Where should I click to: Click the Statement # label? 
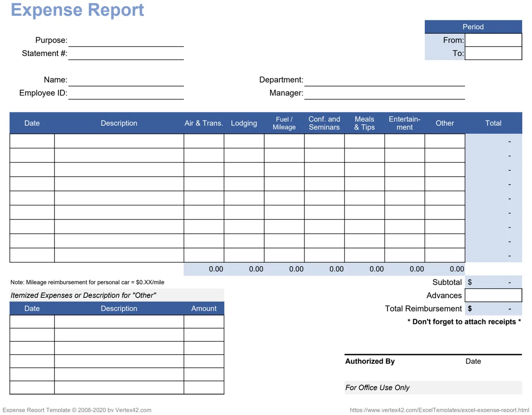pyautogui.click(x=45, y=54)
